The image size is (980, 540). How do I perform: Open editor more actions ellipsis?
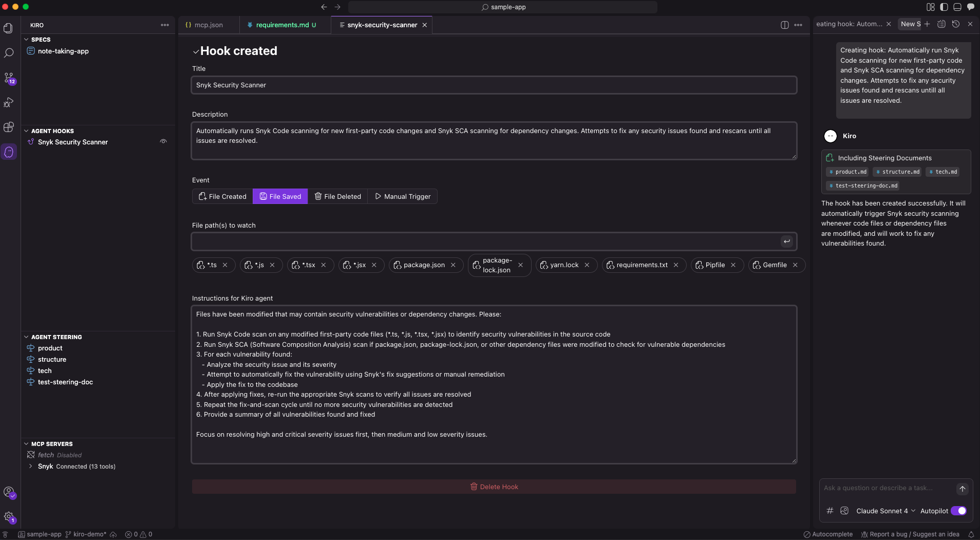click(x=798, y=25)
